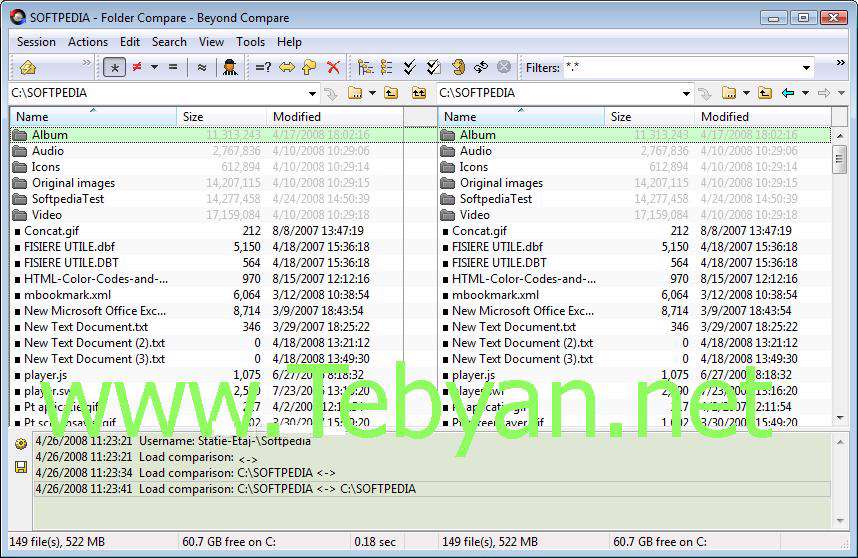This screenshot has height=558, width=858.
Task: Open the dropdown arrow beside Back arrow
Action: click(x=805, y=93)
